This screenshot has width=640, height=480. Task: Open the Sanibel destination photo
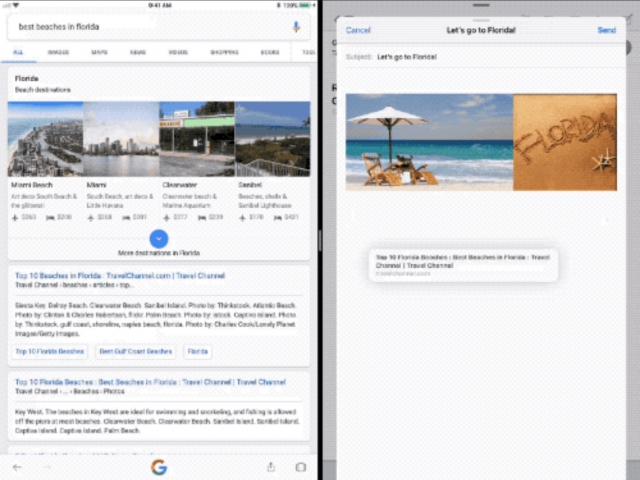[273, 139]
